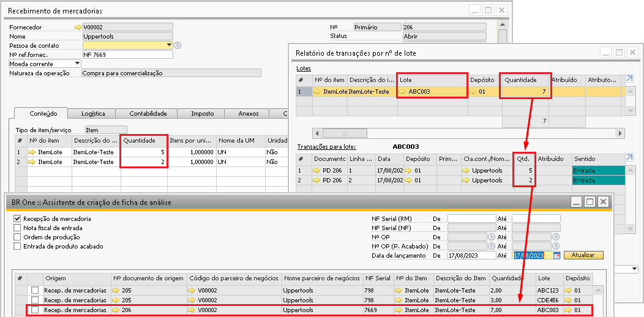Tick the Ordem de produção checkbox
Image resolution: width=644 pixels, height=317 pixels.
coord(18,237)
